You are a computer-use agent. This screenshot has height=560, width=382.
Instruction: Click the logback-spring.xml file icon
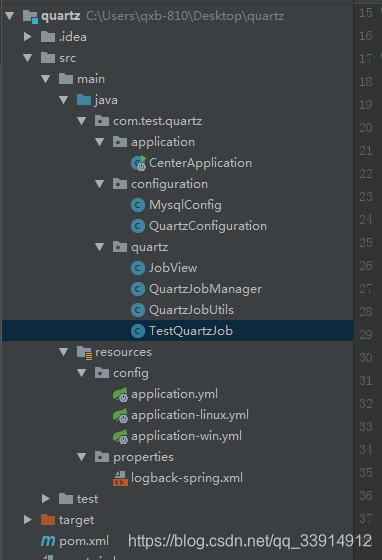coord(120,479)
